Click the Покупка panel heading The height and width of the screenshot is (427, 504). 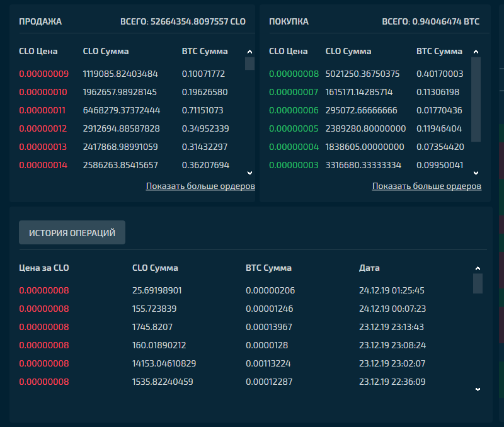pos(289,21)
